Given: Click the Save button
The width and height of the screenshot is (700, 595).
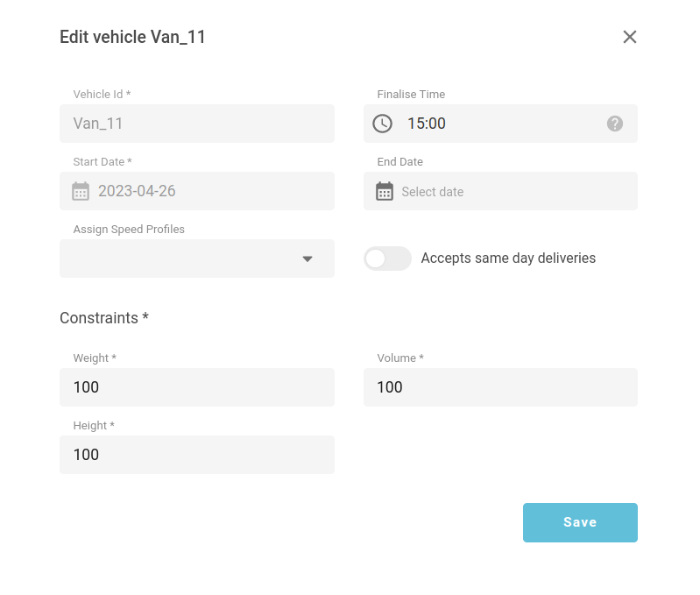Looking at the screenshot, I should point(580,522).
